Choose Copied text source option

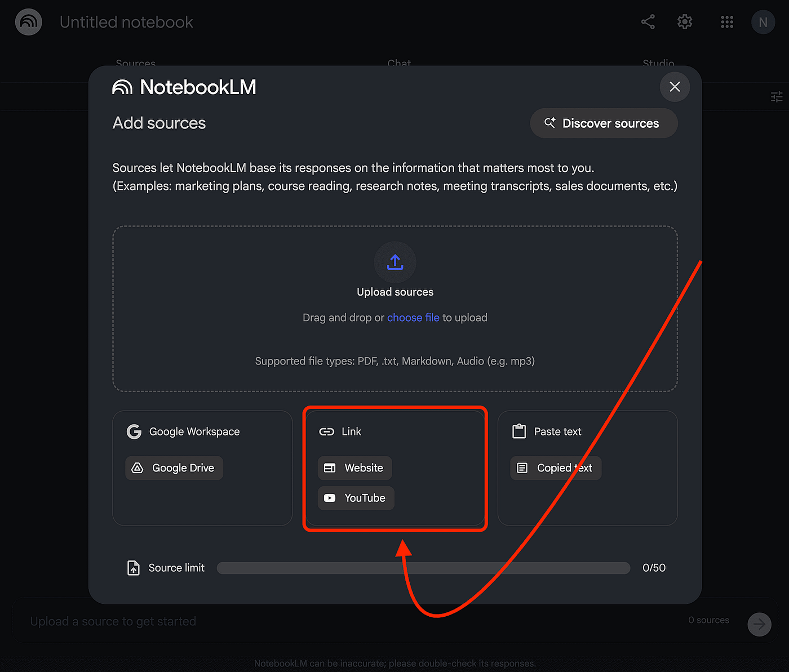click(556, 468)
